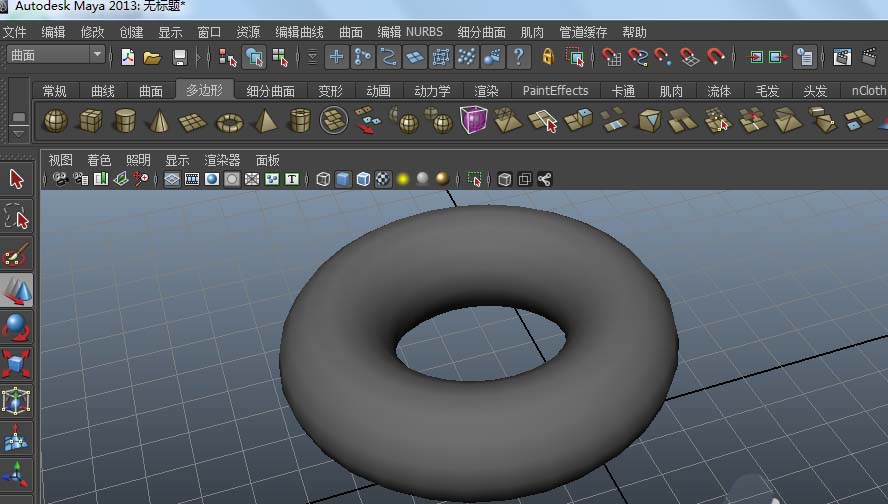
Task: Open the 文件 menu
Action: click(15, 32)
